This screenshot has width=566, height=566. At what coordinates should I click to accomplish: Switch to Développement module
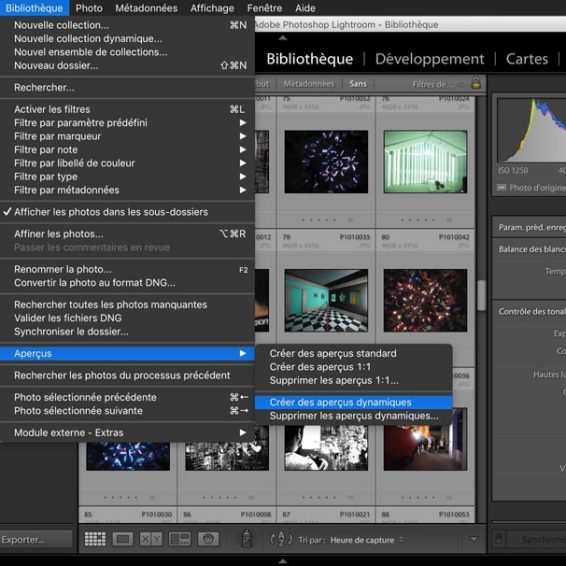[430, 59]
